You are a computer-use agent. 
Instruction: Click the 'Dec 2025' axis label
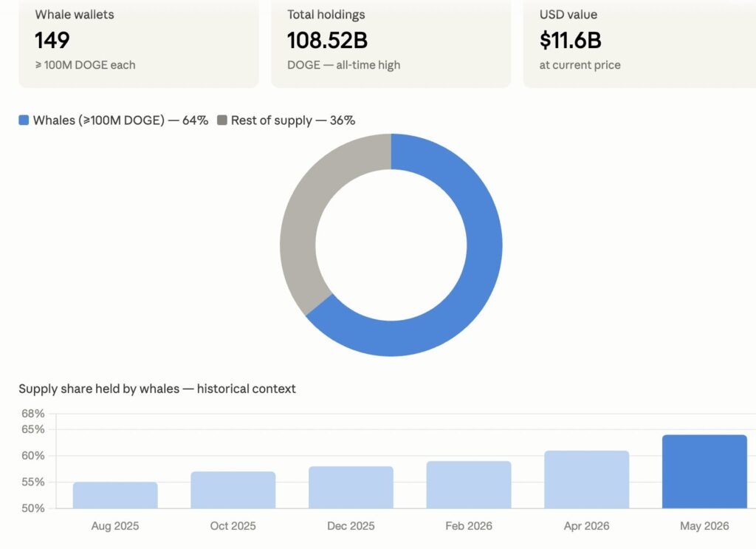[x=351, y=526]
